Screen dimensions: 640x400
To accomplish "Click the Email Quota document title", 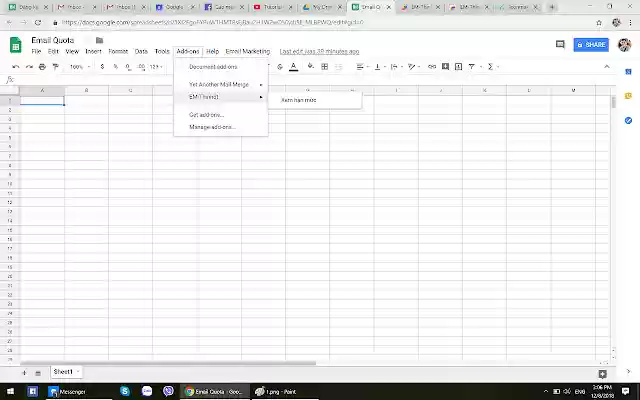I will tap(53, 40).
